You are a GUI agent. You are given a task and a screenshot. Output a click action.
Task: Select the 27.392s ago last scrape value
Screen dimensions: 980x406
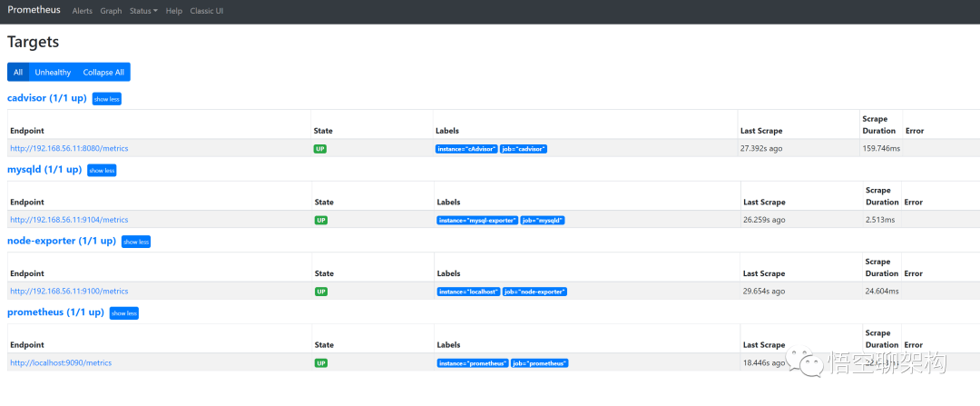click(x=761, y=148)
